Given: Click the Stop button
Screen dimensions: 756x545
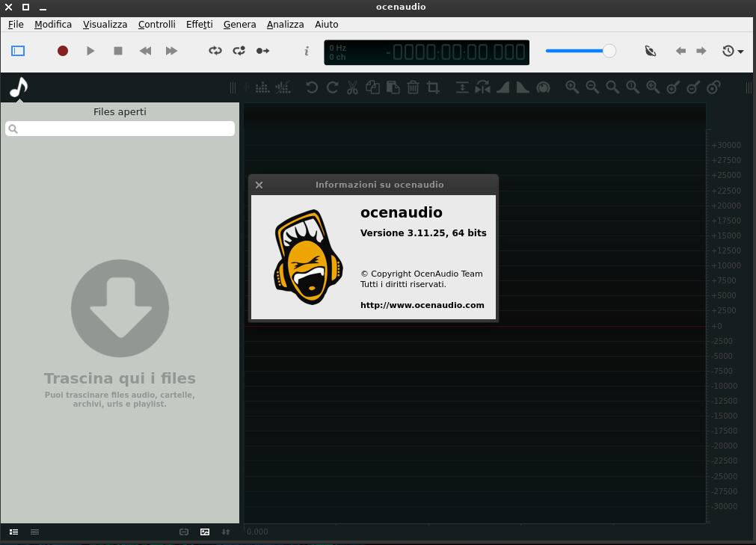Looking at the screenshot, I should (x=117, y=51).
